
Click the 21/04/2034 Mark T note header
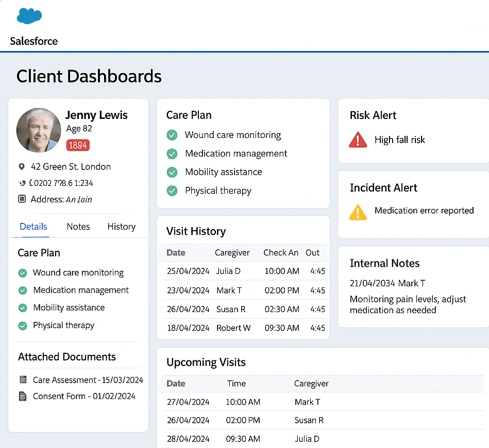pyautogui.click(x=387, y=283)
